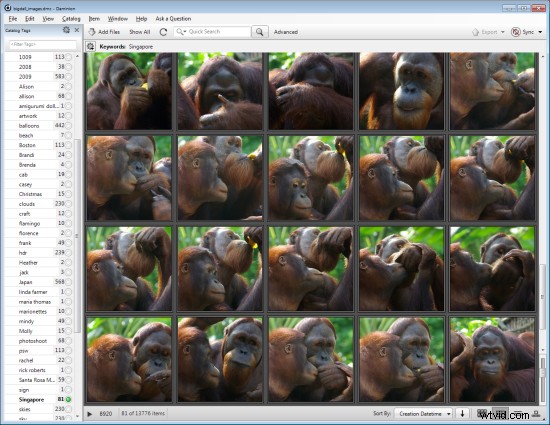The width and height of the screenshot is (550, 425).
Task: Toggle the hdr tag filter circle
Action: (x=68, y=252)
